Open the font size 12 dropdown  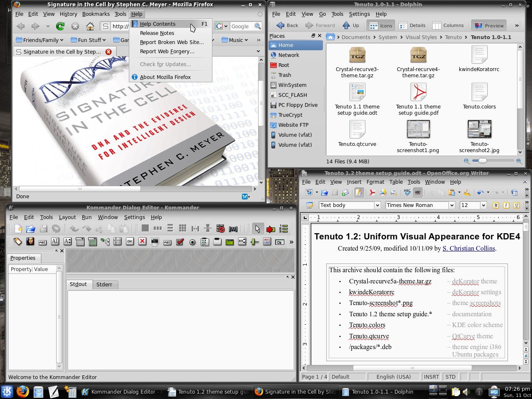point(483,205)
